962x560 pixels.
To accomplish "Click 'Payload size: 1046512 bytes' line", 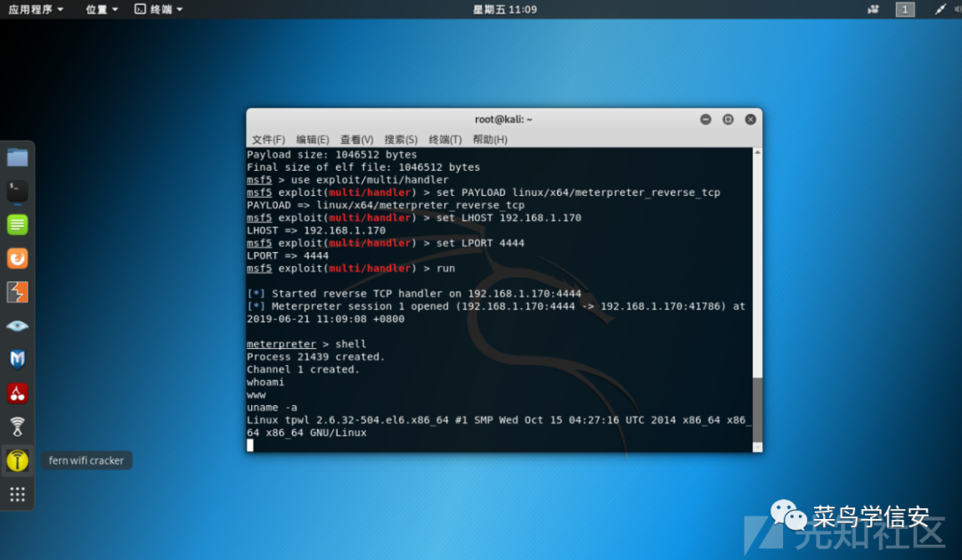I will pos(331,155).
